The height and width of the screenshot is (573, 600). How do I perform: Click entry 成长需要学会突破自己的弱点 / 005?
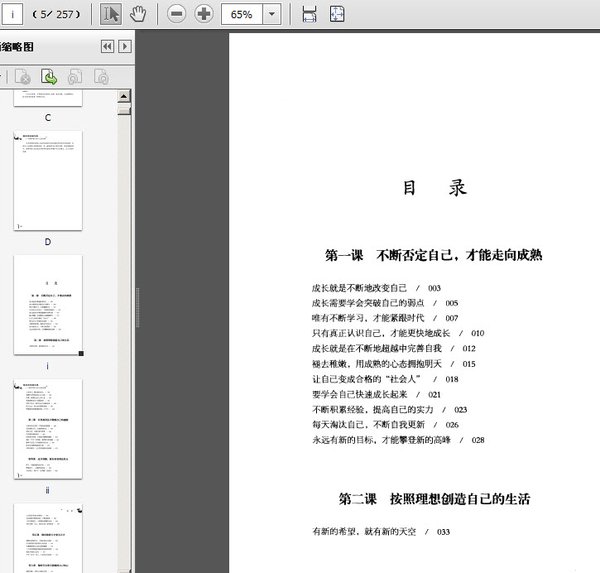pyautogui.click(x=385, y=303)
